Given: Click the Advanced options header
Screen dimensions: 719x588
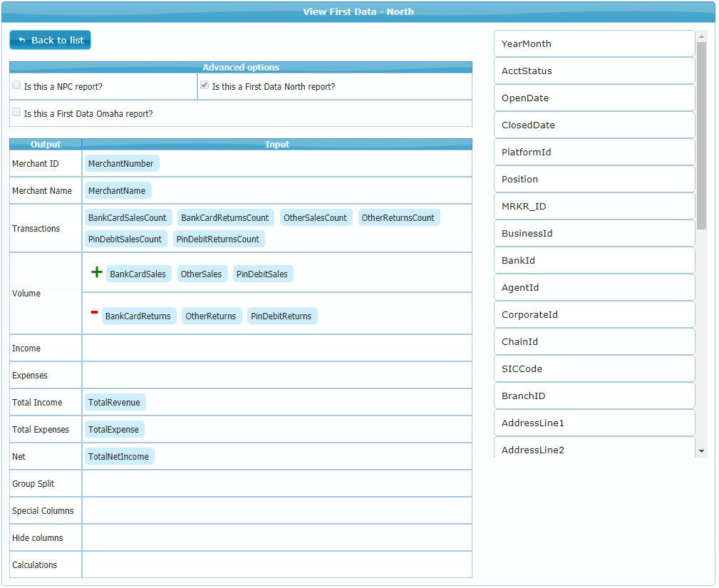Looking at the screenshot, I should pyautogui.click(x=241, y=68).
